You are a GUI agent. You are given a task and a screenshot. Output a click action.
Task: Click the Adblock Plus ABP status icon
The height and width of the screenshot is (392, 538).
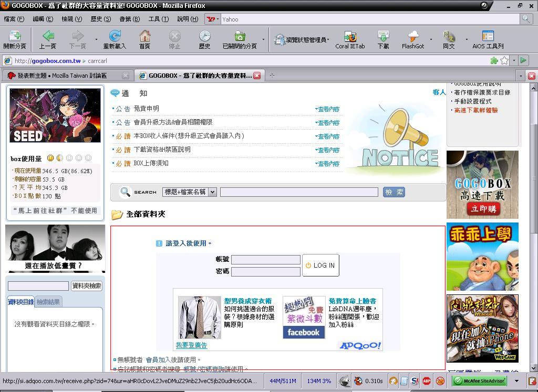point(427,381)
